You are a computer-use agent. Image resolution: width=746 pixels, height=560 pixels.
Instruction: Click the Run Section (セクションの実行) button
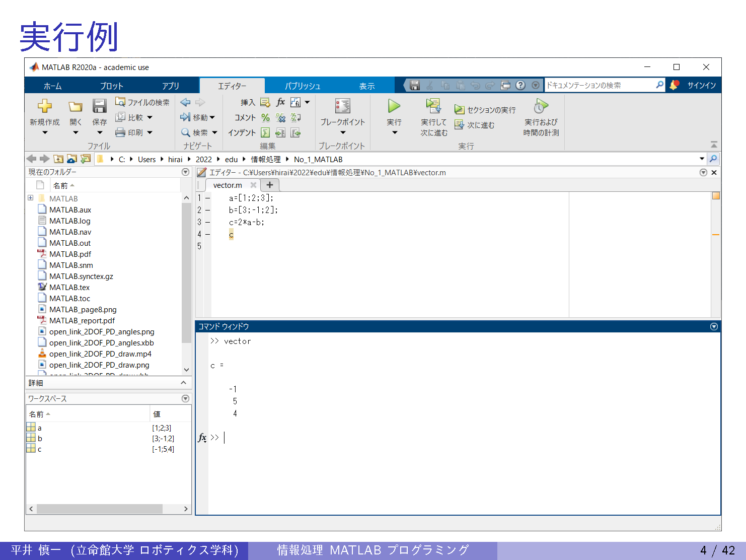click(x=485, y=110)
